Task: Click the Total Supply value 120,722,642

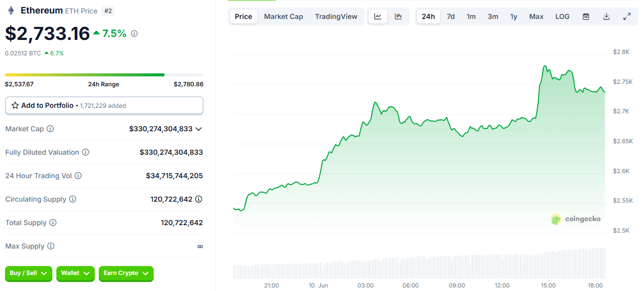Action: 182,223
